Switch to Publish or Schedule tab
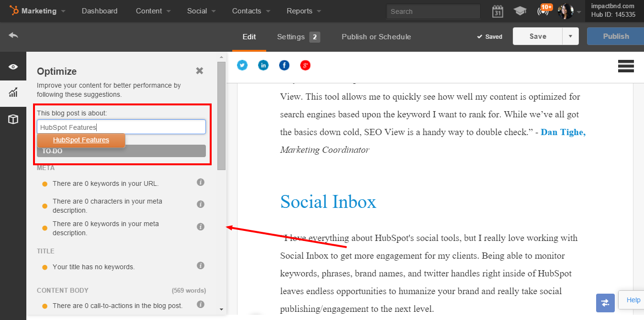This screenshot has width=644, height=320. [376, 37]
